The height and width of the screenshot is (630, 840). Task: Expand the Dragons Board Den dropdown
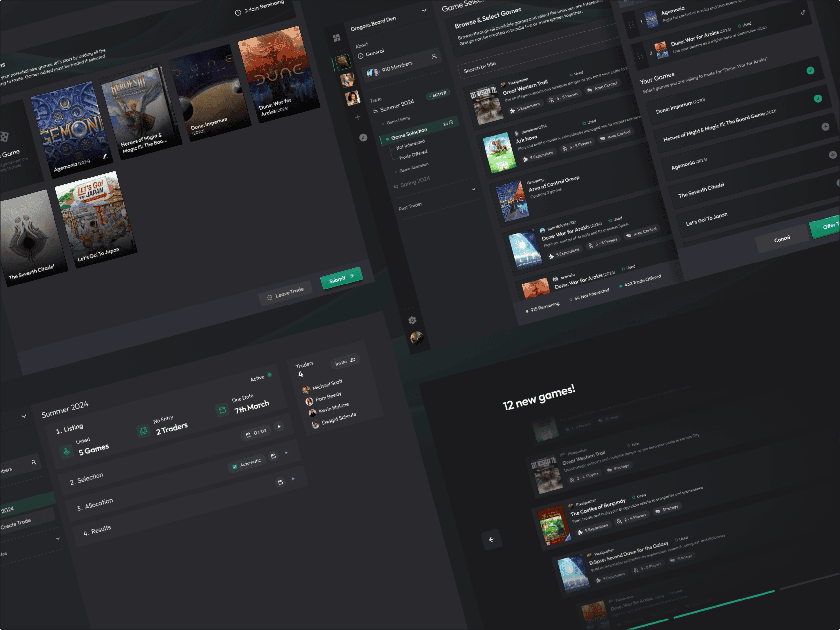tap(424, 10)
